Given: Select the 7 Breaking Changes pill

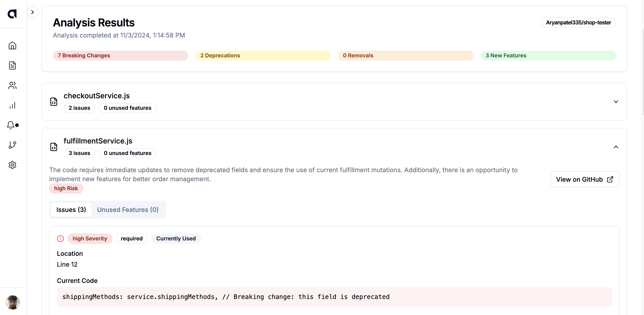Looking at the screenshot, I should 120,56.
